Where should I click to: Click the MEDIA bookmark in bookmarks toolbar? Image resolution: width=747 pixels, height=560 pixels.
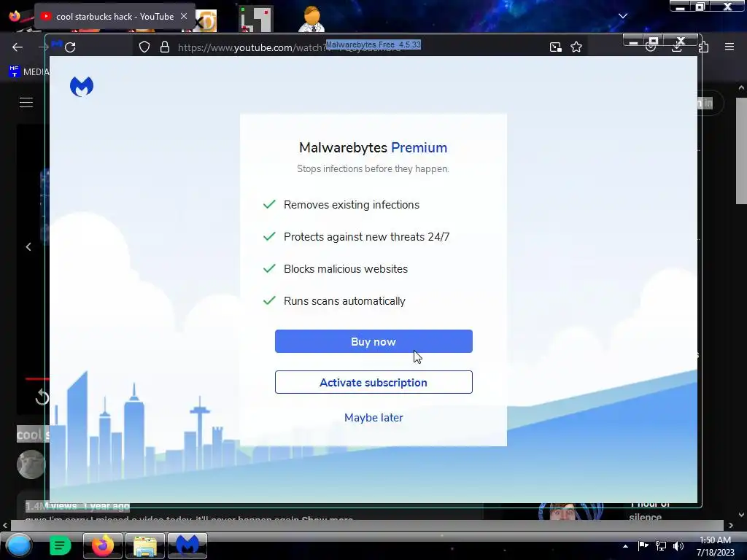[x=28, y=72]
